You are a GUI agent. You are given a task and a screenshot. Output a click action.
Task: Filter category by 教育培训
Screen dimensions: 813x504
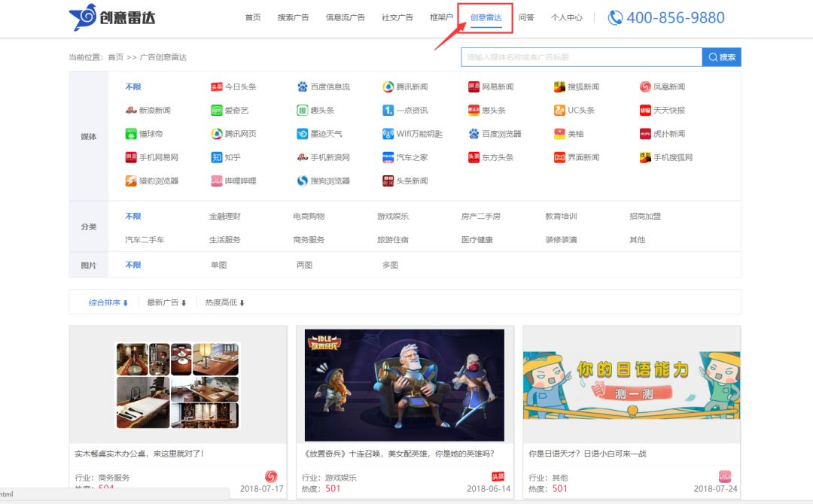tap(561, 217)
